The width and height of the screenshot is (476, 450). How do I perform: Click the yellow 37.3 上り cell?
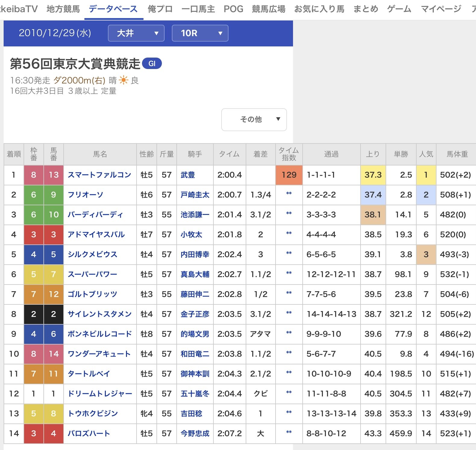point(373,175)
